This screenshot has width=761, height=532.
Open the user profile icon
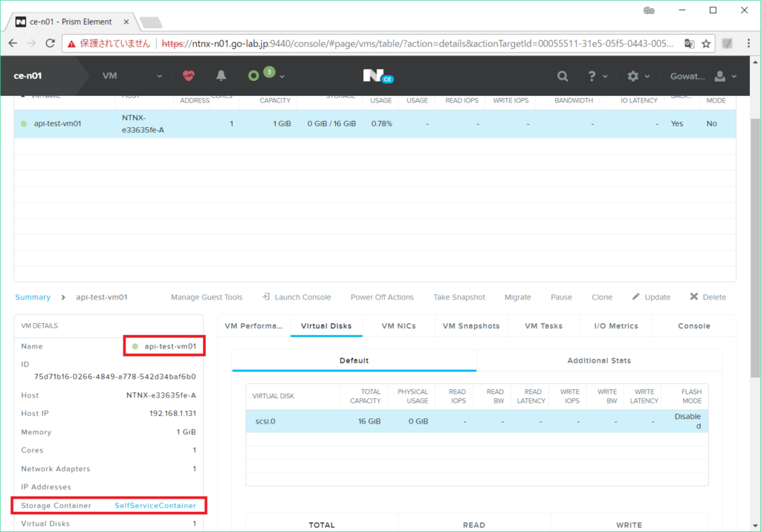719,77
